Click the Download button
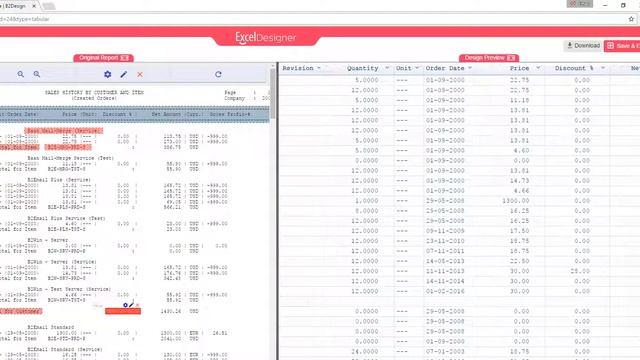The height and width of the screenshot is (360, 640). tap(583, 46)
